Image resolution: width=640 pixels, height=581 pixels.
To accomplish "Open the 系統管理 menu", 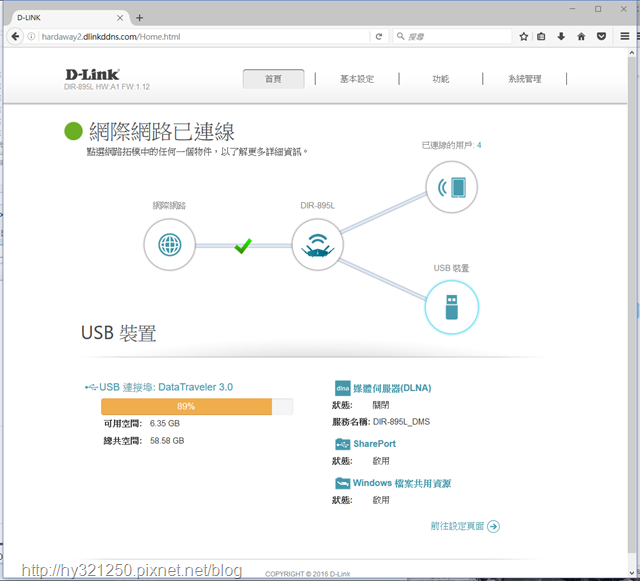I will tap(524, 79).
